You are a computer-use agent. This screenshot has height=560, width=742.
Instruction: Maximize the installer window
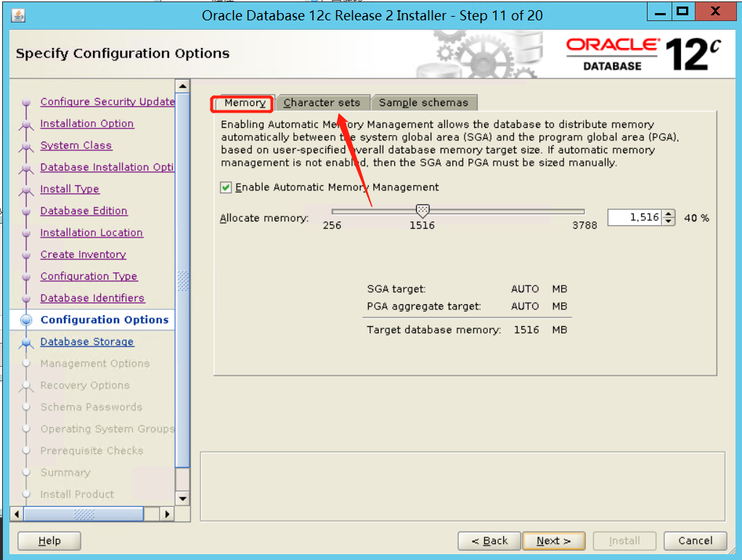[682, 12]
